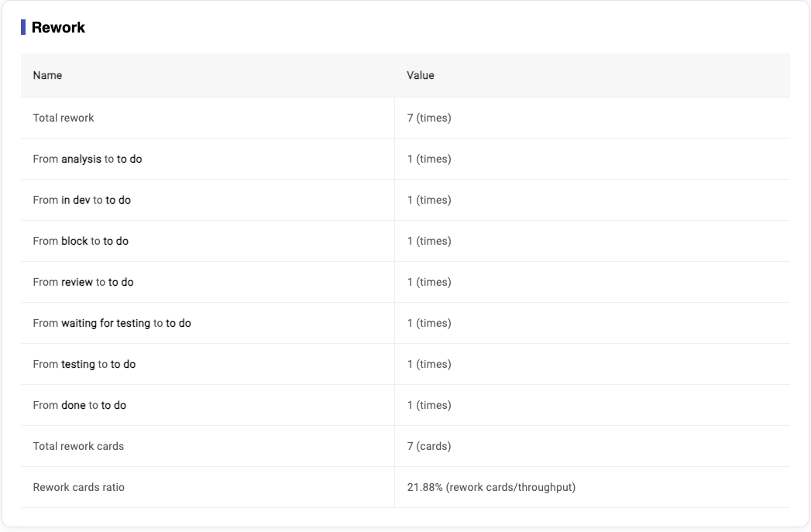Viewport: 811px width, 532px height.
Task: Click the Total rework row label
Action: click(x=64, y=118)
